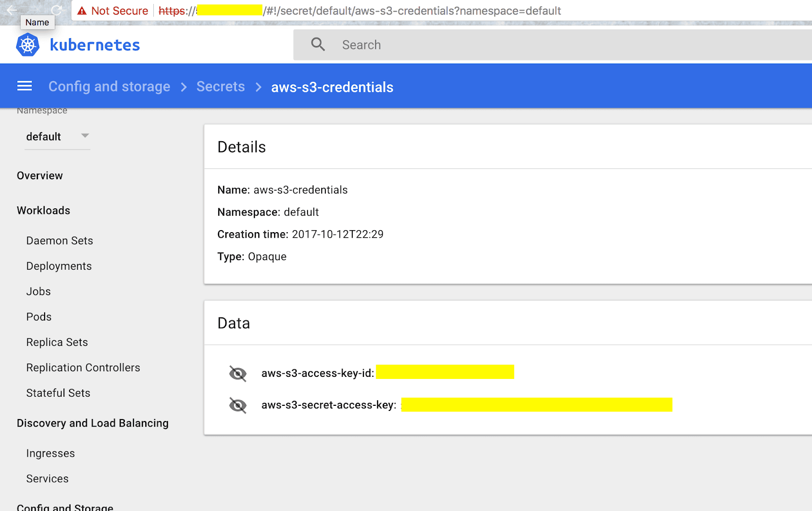The width and height of the screenshot is (812, 511).
Task: Click the Kubernetes wheel logo
Action: (x=28, y=44)
